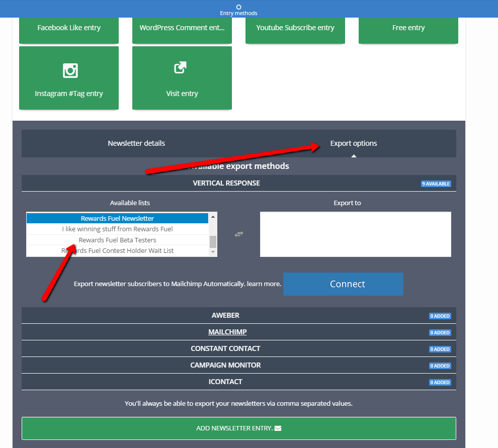Click the 'Export to' heading
Screen dimensions: 498x448
[x=347, y=203]
